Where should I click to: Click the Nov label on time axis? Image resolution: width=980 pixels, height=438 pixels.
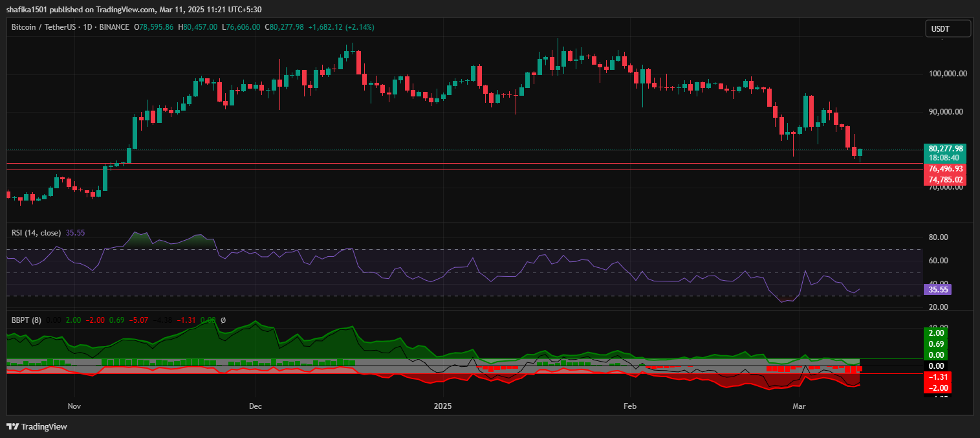point(74,406)
